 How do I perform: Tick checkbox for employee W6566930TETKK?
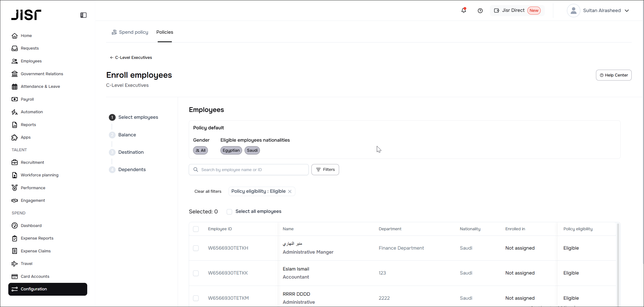[x=196, y=273]
